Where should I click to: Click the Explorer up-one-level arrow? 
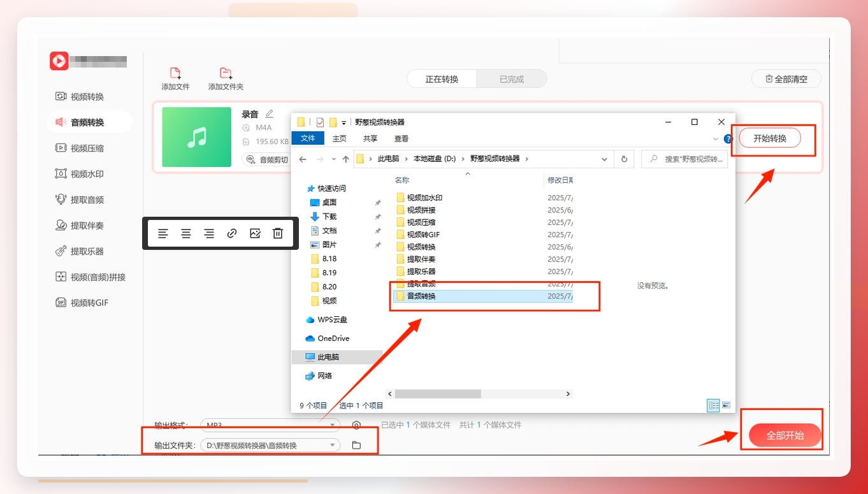point(345,159)
